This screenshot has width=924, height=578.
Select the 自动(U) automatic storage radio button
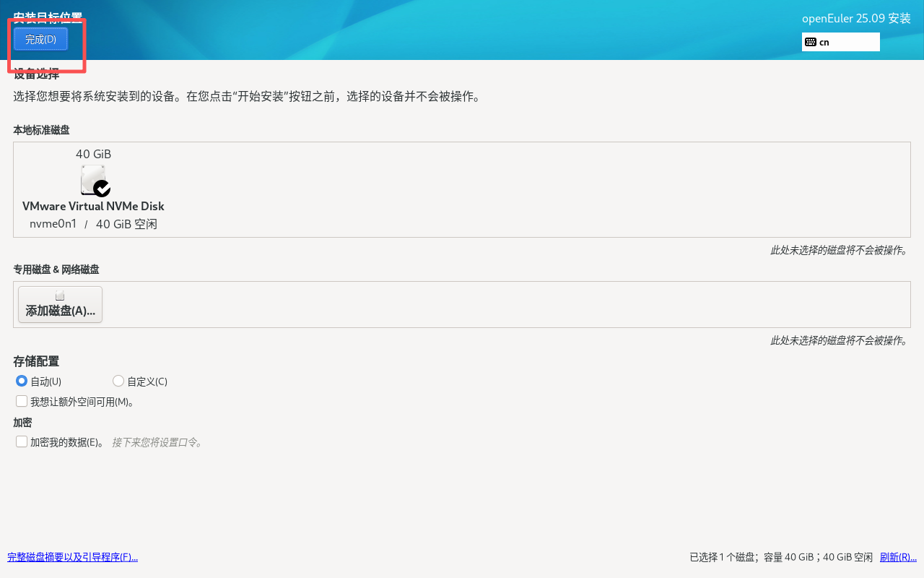[22, 381]
